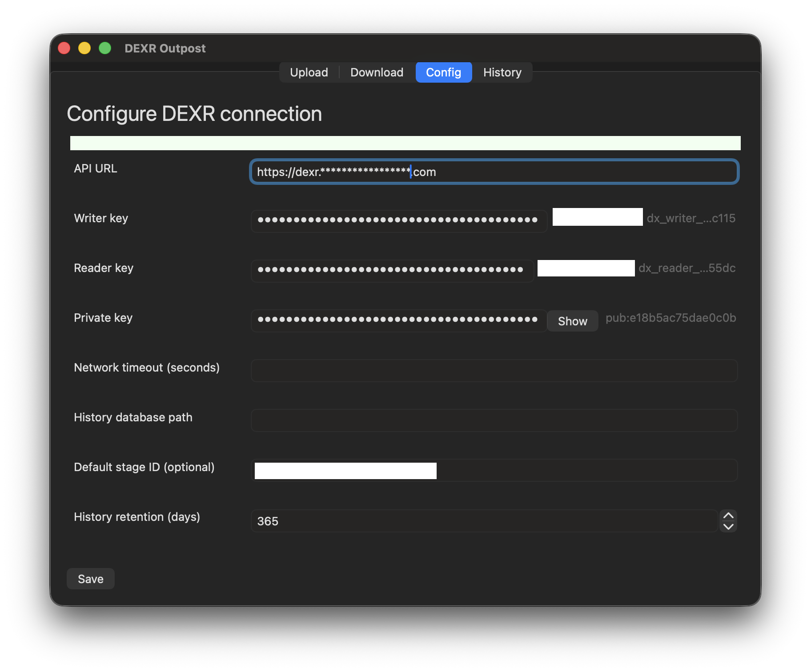The image size is (811, 672).
Task: Select the Config tab
Action: 443,72
